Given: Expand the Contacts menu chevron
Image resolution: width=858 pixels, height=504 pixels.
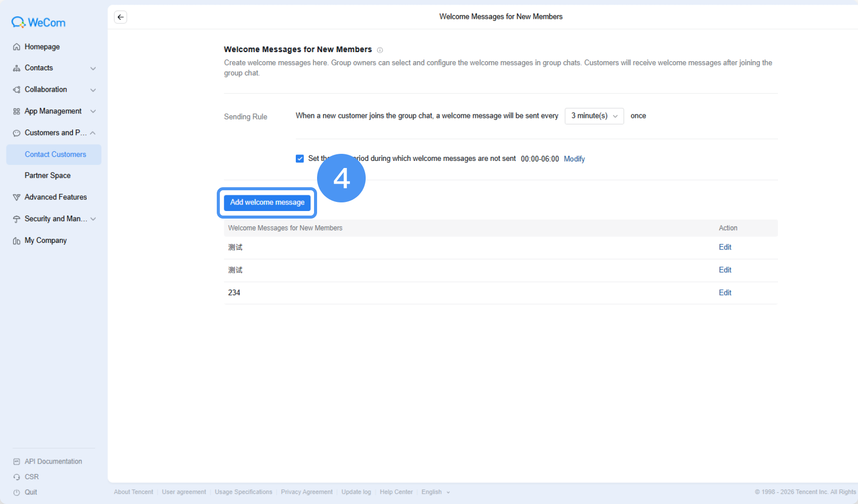Looking at the screenshot, I should [93, 68].
